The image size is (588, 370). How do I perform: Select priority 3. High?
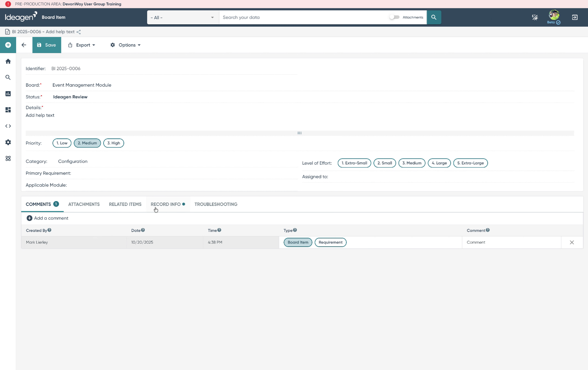(x=113, y=143)
